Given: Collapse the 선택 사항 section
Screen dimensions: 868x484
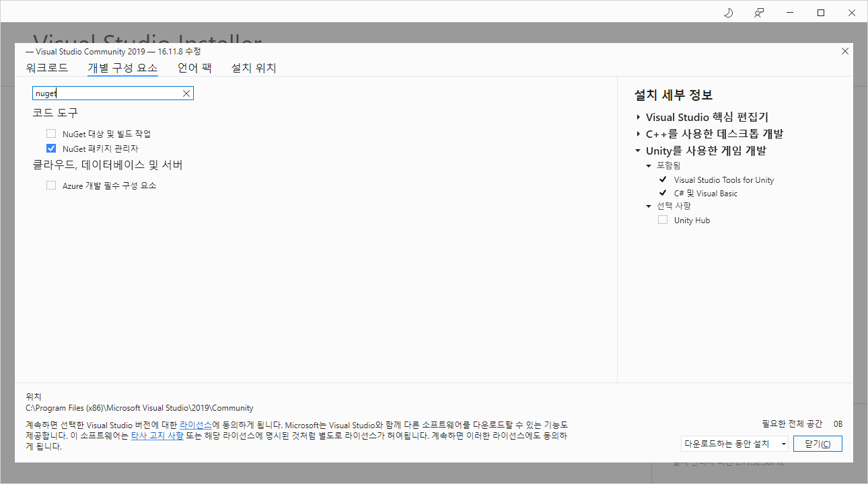Looking at the screenshot, I should coord(649,206).
